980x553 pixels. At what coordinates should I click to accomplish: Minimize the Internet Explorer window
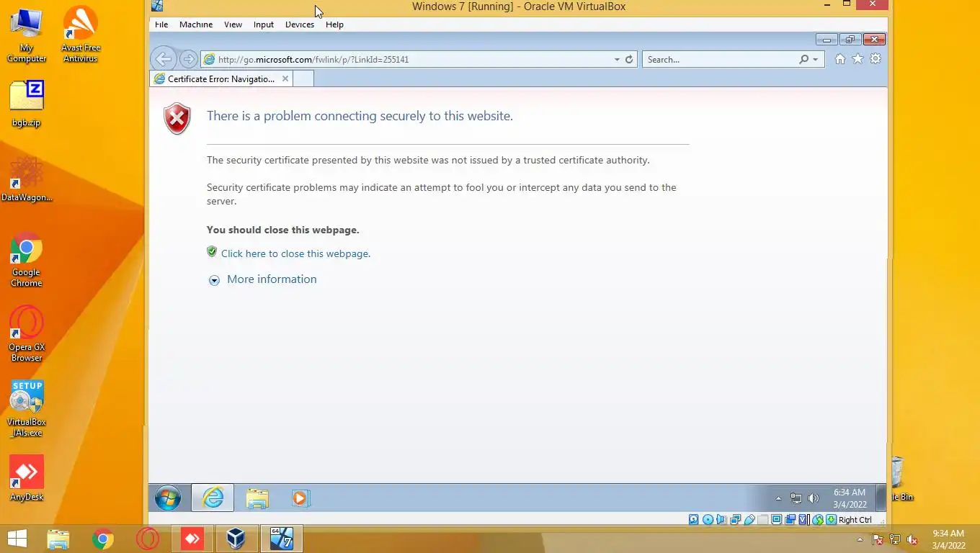(827, 39)
